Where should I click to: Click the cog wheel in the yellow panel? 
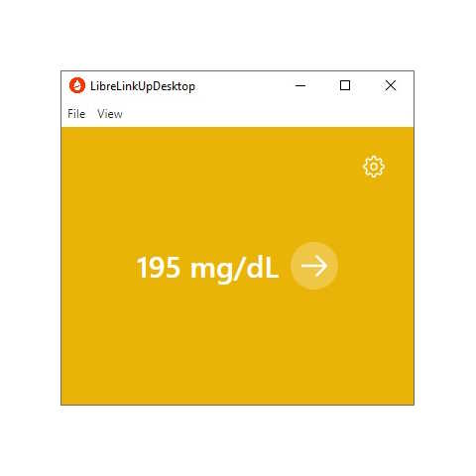[374, 167]
